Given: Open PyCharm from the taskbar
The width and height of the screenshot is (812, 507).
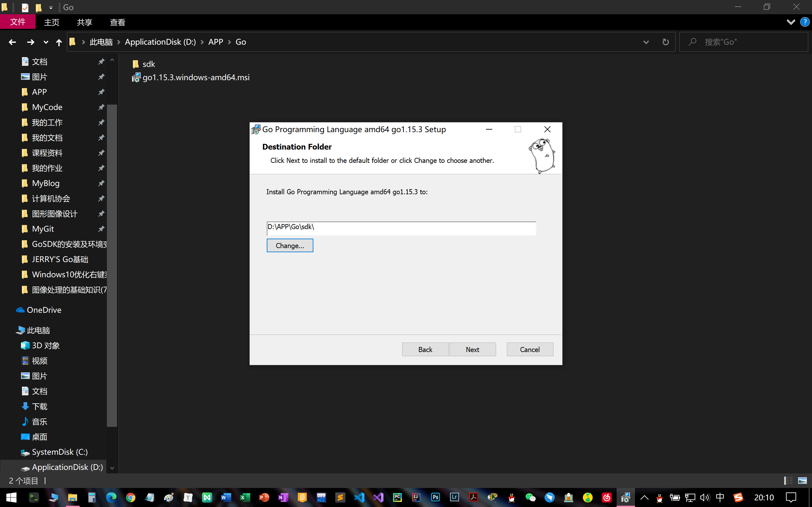Looking at the screenshot, I should (x=397, y=497).
